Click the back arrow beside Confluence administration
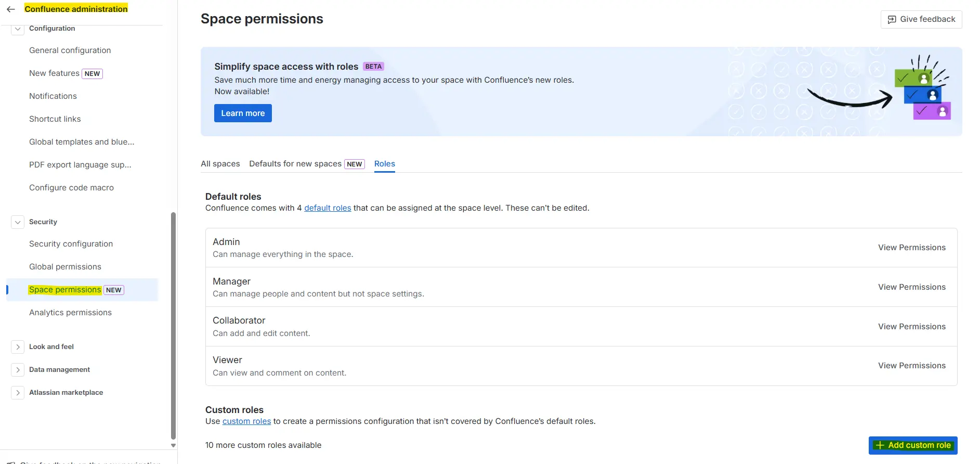Screen dimensions: 980x464 pos(10,9)
